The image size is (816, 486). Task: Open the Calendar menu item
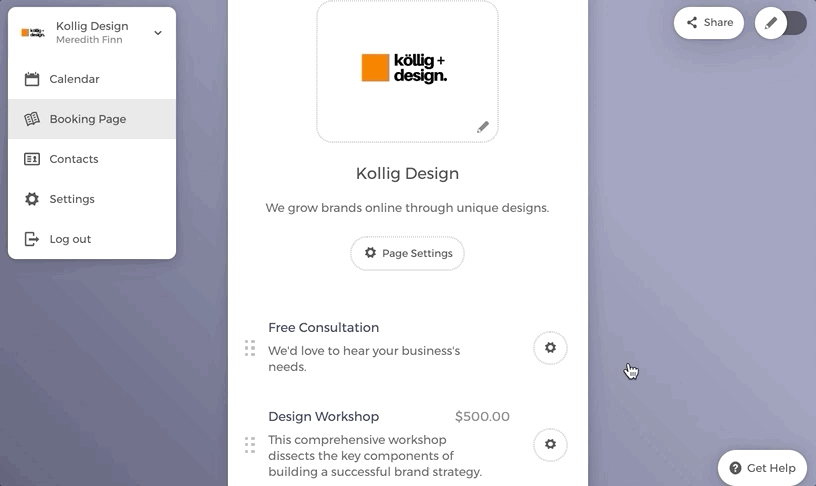[74, 79]
